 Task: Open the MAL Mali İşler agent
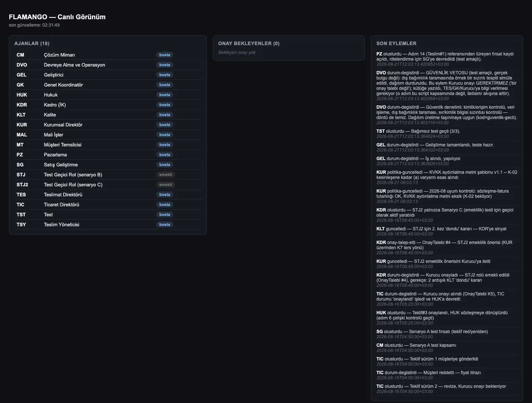pos(108,135)
